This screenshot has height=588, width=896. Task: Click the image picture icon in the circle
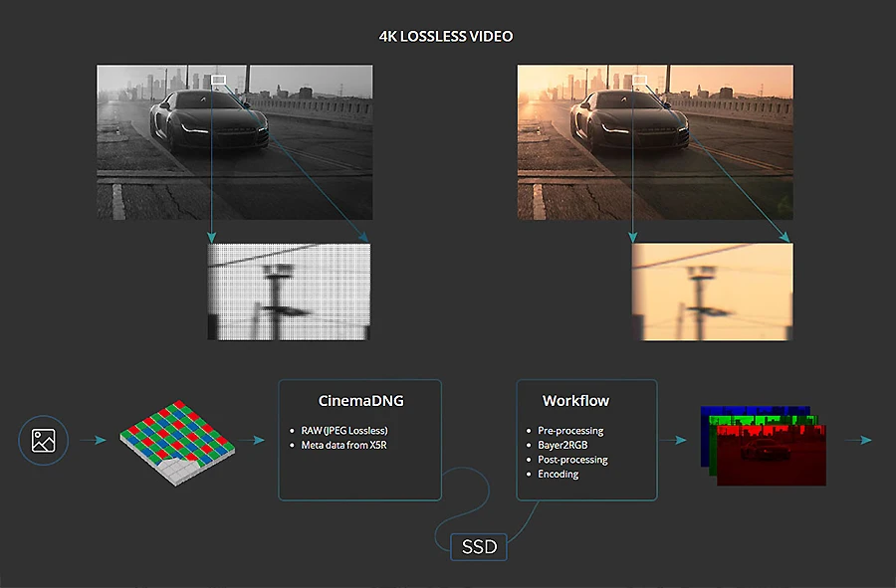(x=44, y=440)
